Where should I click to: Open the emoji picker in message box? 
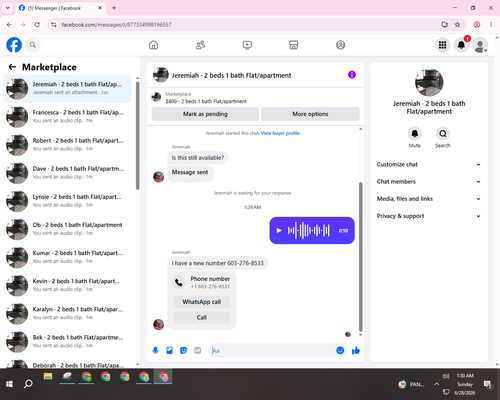click(340, 350)
